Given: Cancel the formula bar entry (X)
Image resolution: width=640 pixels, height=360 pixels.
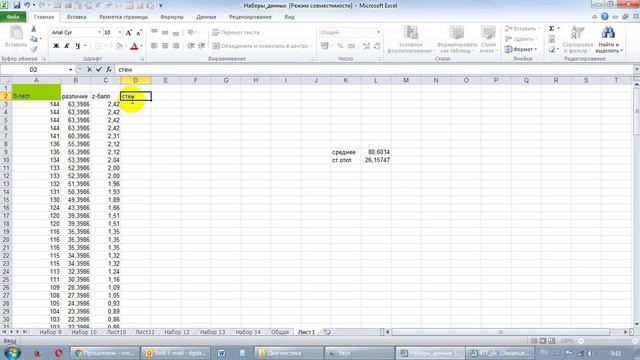Looking at the screenshot, I should (x=89, y=70).
